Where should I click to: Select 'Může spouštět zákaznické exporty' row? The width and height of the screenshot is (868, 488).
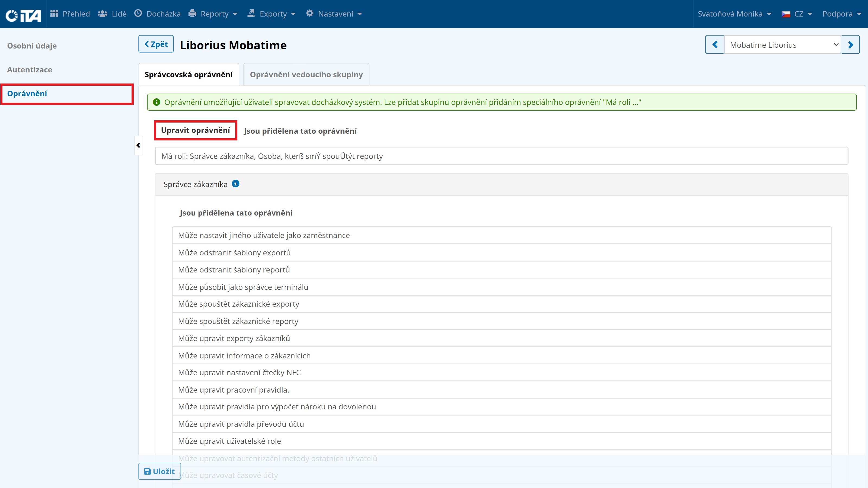502,304
